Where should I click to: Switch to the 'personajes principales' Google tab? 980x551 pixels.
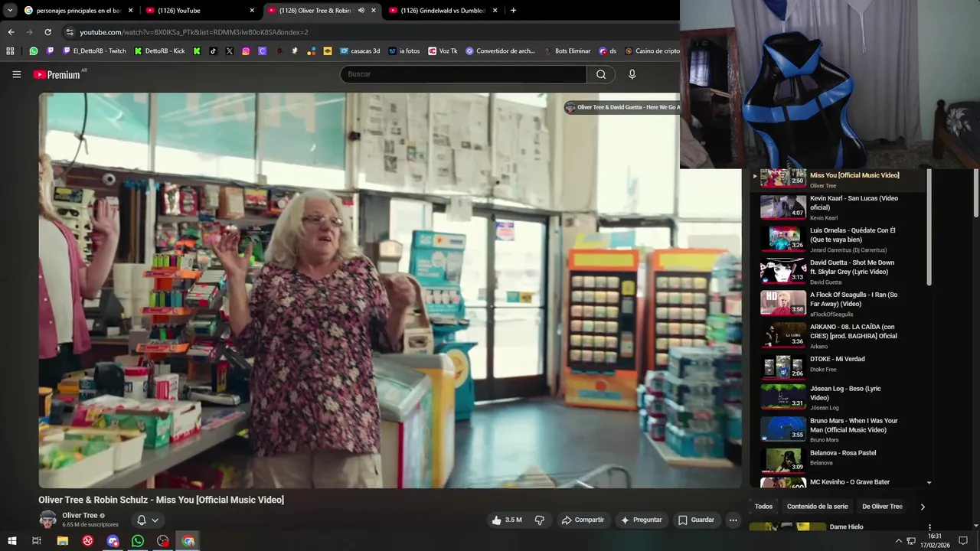point(77,11)
